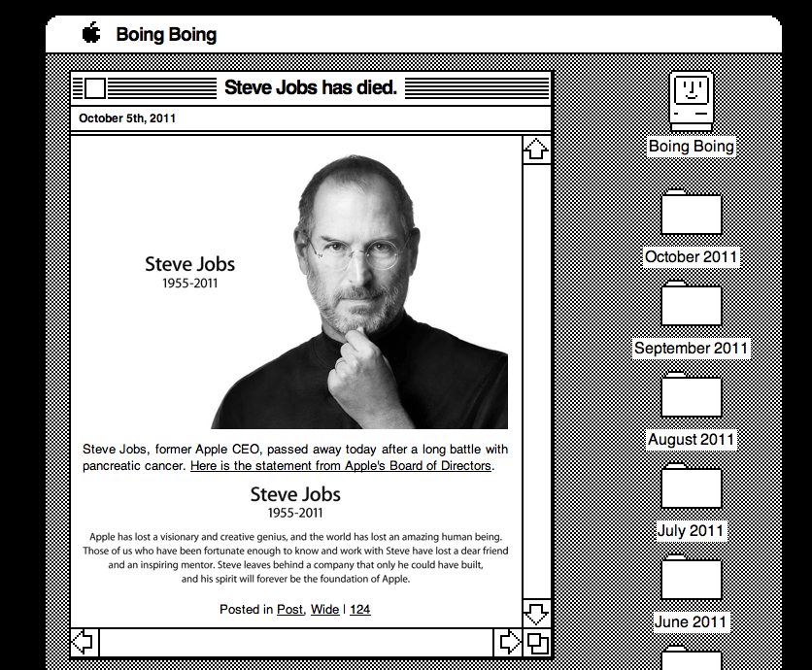Click the scroll-up arrow
Screen dimensions: 812x670
(x=537, y=149)
